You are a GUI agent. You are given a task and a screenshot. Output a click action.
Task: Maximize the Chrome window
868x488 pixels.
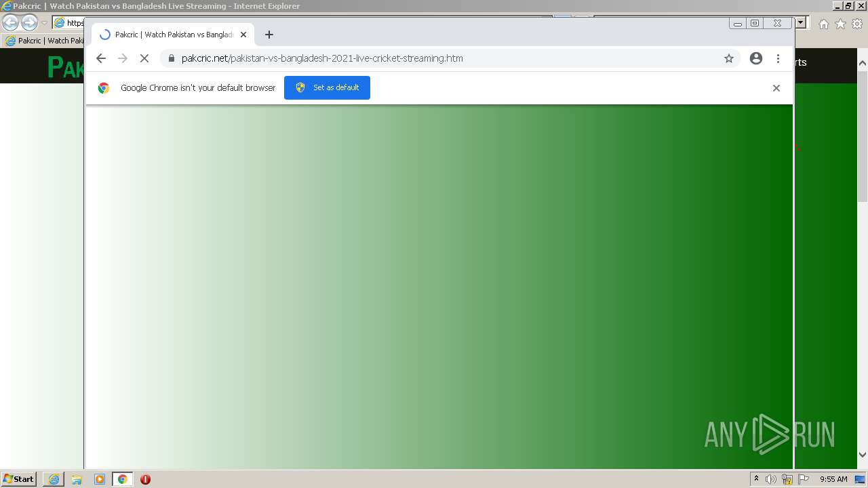tap(755, 24)
